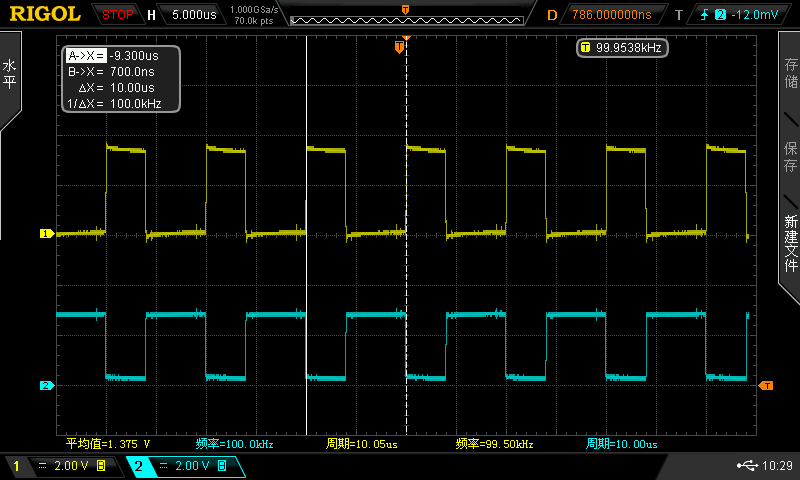Image resolution: width=800 pixels, height=480 pixels.
Task: Click the orange trigger level marker at right edge
Action: (766, 385)
